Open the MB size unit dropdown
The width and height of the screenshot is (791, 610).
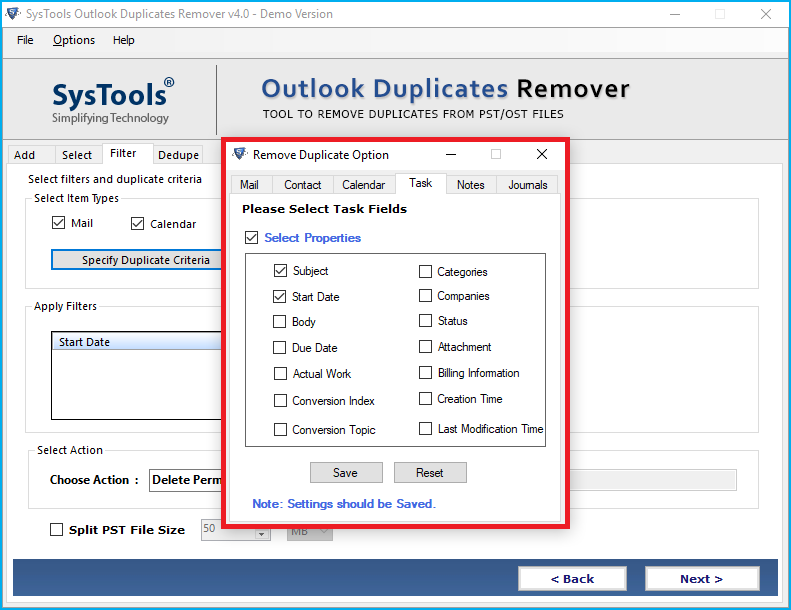310,532
